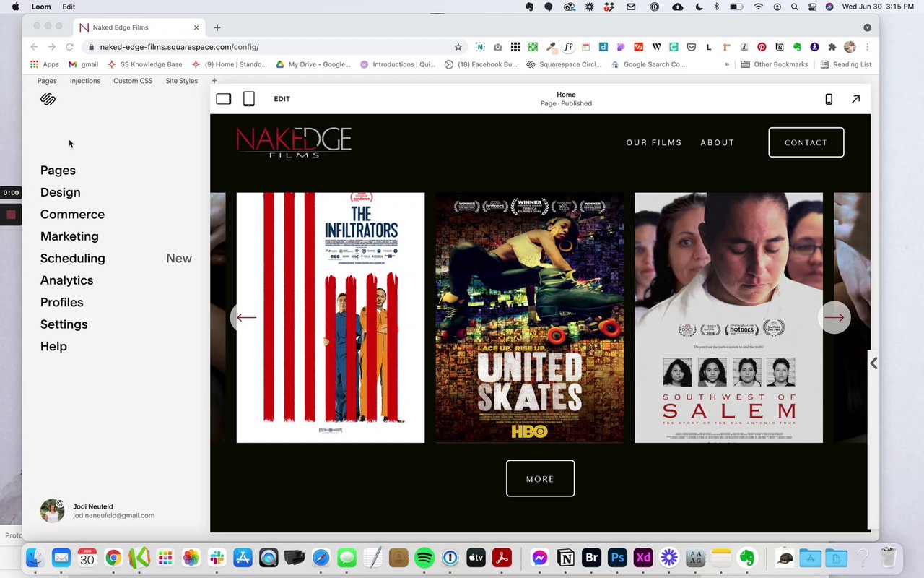924x578 pixels.
Task: Show next film with right arrow
Action: pyautogui.click(x=834, y=317)
